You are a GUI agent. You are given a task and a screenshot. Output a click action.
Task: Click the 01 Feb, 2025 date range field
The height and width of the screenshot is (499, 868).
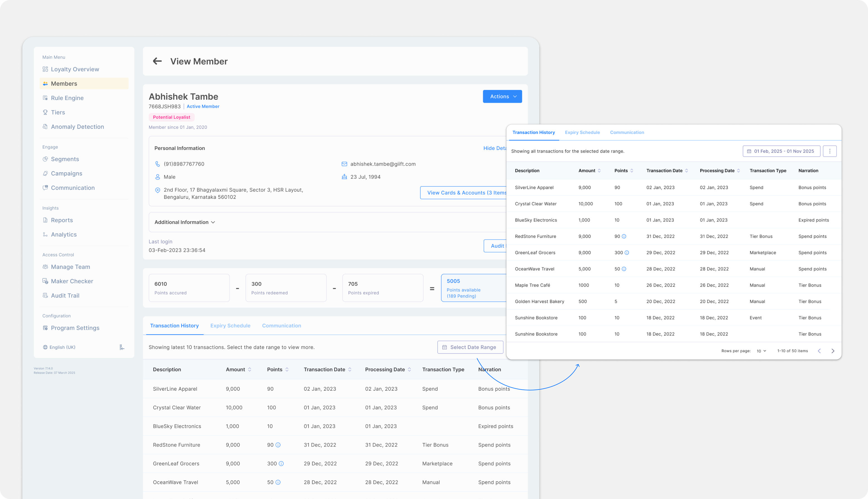[x=781, y=151]
